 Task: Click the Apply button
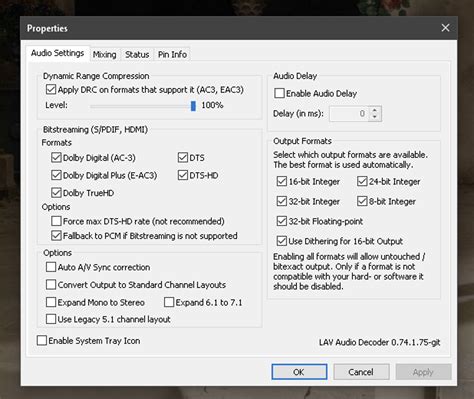423,372
